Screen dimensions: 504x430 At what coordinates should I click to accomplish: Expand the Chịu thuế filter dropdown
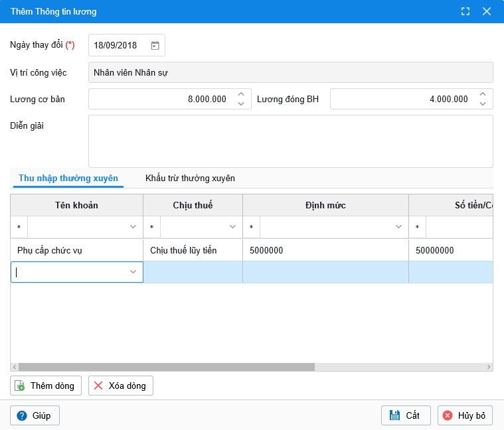[232, 227]
